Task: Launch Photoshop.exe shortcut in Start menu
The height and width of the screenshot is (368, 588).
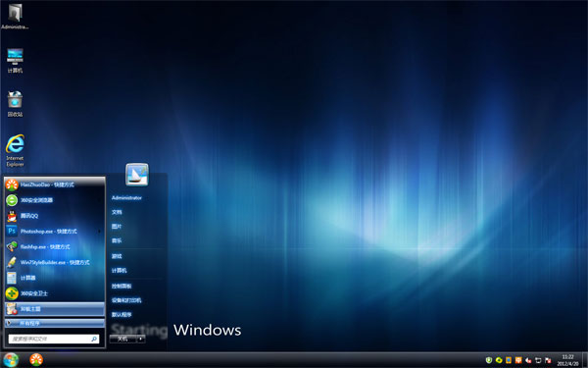Action: pos(55,232)
